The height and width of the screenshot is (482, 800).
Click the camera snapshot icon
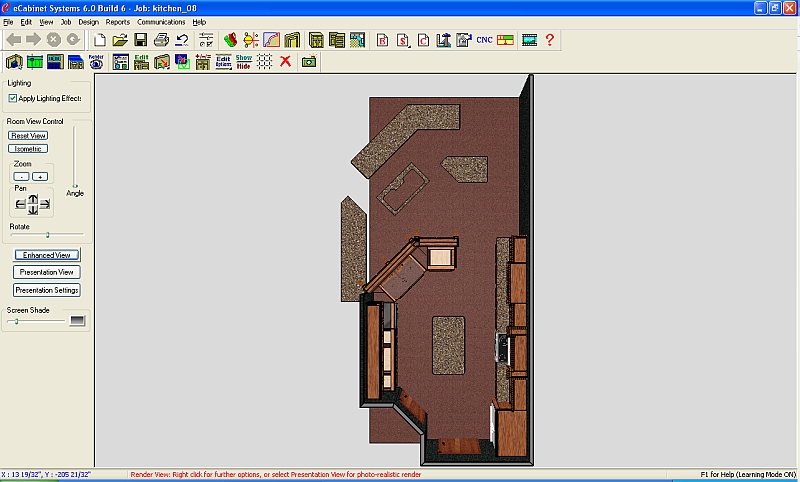point(309,61)
